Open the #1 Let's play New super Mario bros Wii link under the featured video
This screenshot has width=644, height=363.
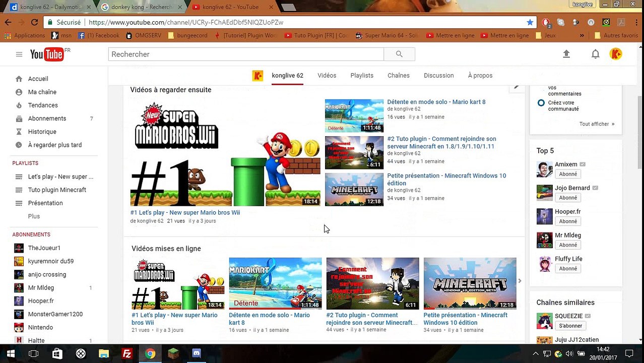(x=185, y=213)
